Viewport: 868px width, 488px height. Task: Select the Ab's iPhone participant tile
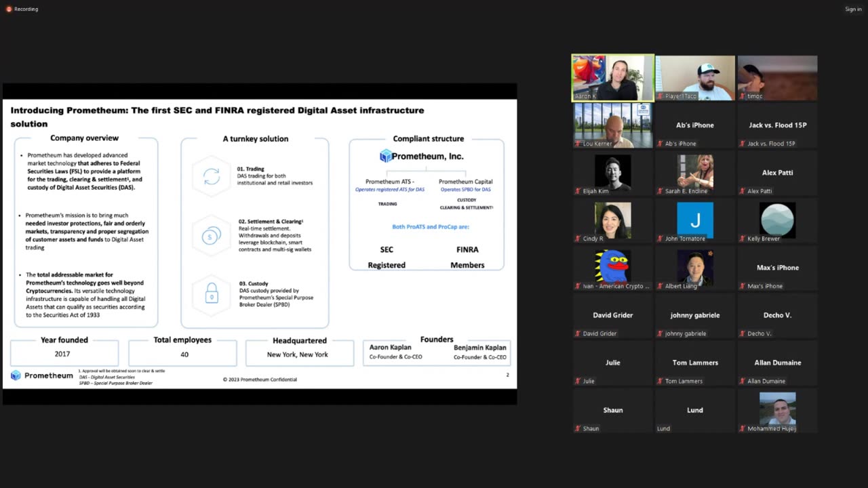(x=695, y=125)
